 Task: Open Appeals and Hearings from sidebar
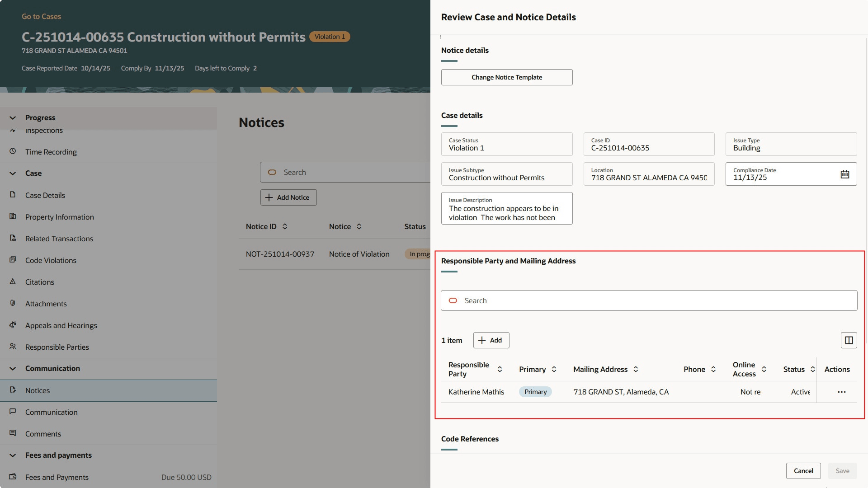tap(13, 325)
